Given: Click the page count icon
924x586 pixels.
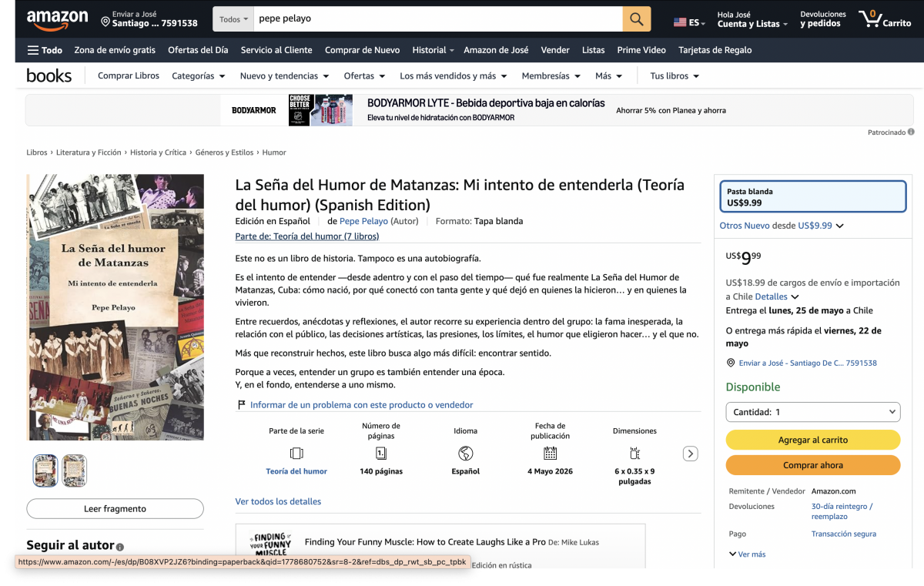Looking at the screenshot, I should click(381, 454).
